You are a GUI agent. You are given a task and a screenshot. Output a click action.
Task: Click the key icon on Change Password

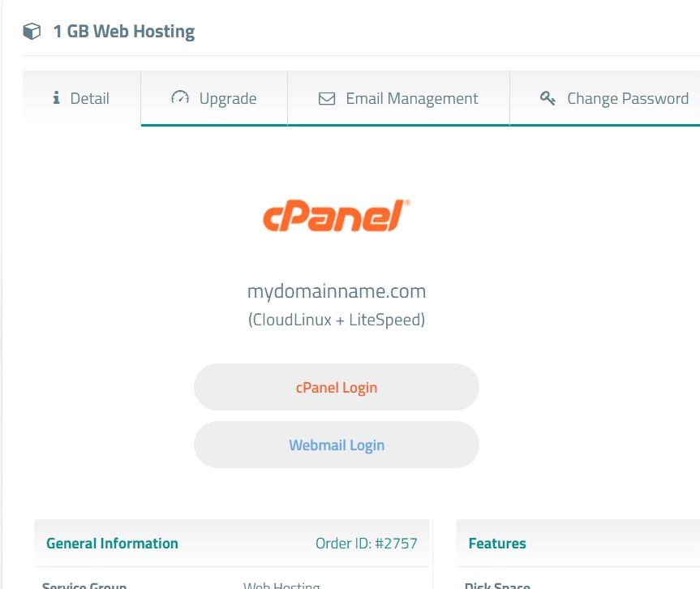[x=548, y=98]
